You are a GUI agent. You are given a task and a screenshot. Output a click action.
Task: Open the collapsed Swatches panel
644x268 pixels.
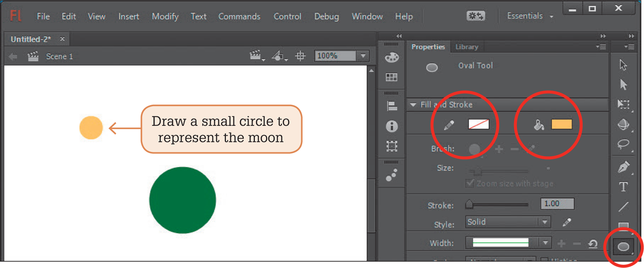392,77
